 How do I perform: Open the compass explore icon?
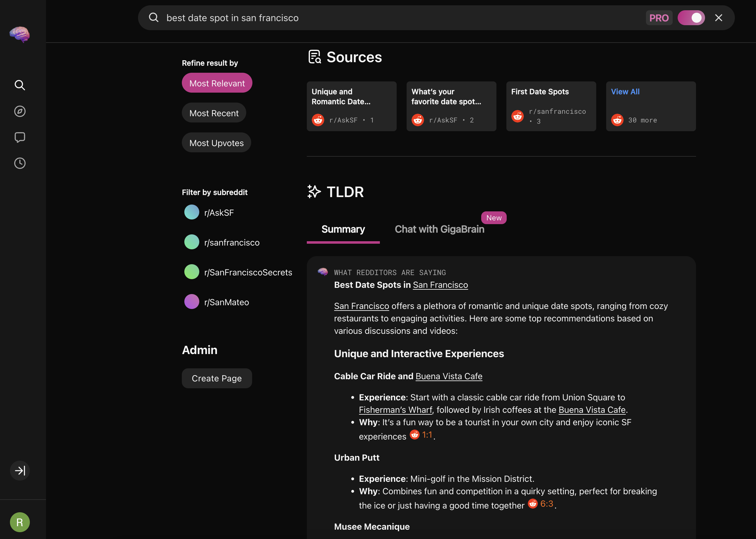click(20, 111)
